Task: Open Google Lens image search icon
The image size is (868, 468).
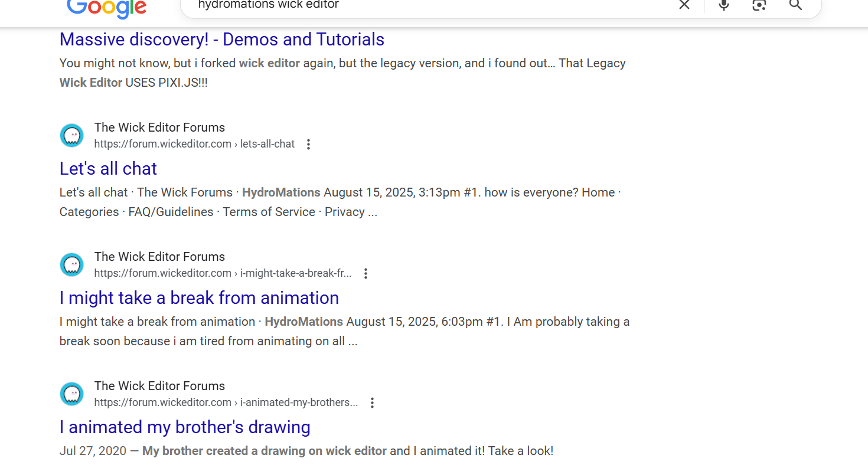Action: 759,5
